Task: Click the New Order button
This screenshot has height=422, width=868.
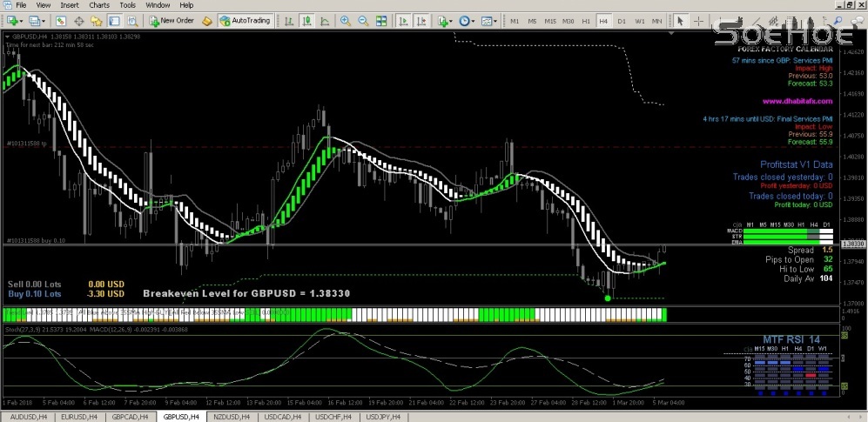Action: 172,20
